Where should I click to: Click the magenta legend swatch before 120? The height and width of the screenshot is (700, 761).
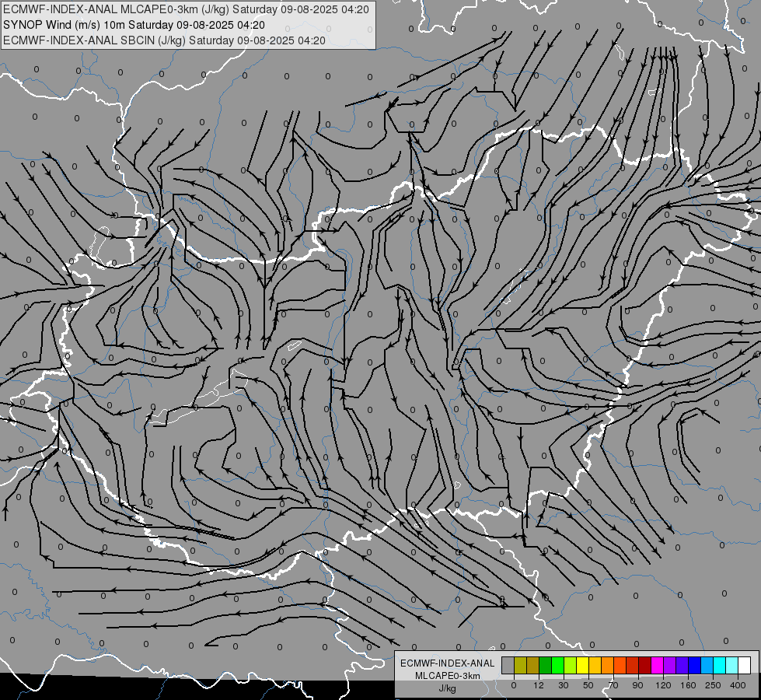pyautogui.click(x=658, y=665)
